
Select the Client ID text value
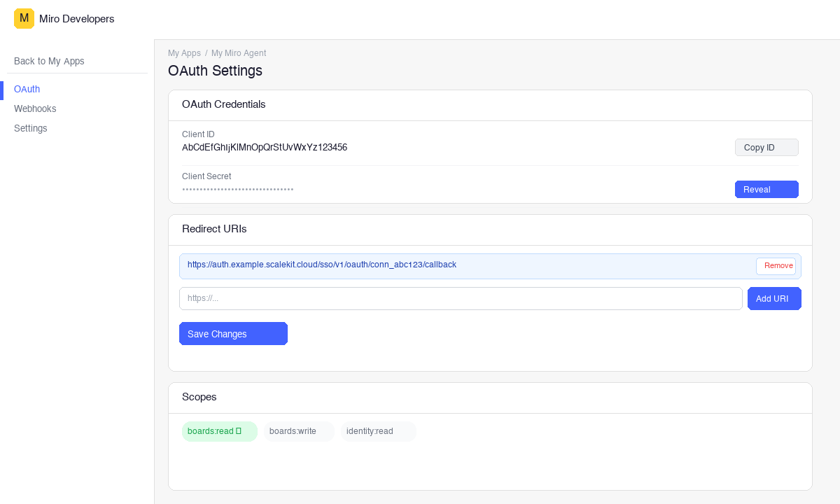pos(265,147)
